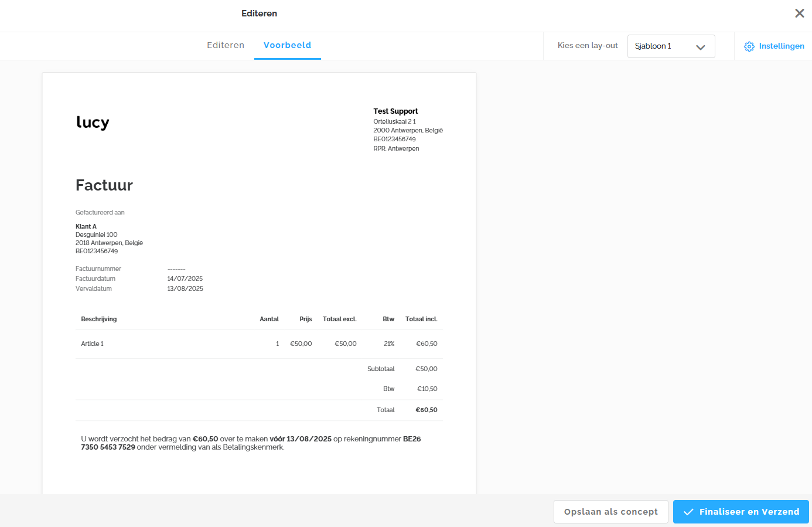Screen dimensions: 812x527
Task: Click the Kies een lay-out label
Action: (x=588, y=45)
